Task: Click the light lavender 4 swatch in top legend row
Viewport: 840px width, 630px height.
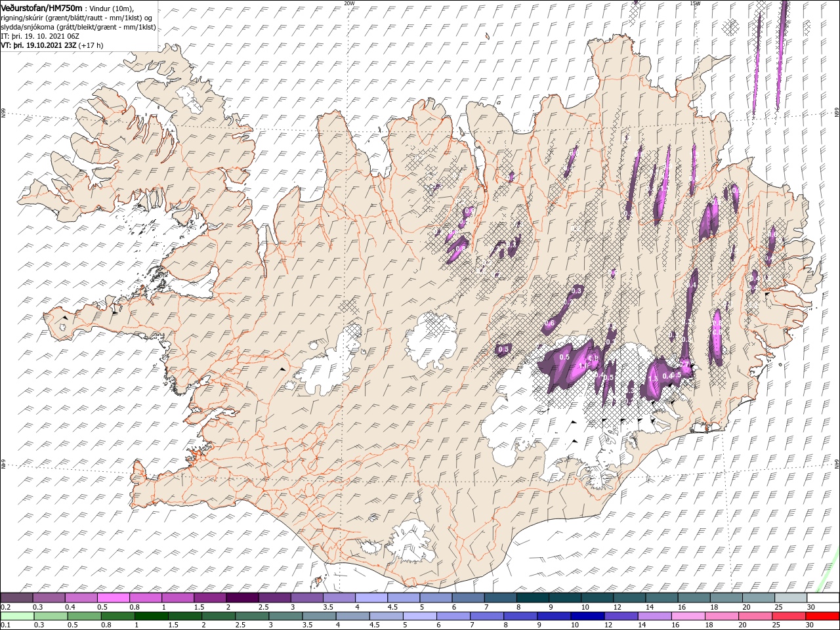Action: pos(371,598)
